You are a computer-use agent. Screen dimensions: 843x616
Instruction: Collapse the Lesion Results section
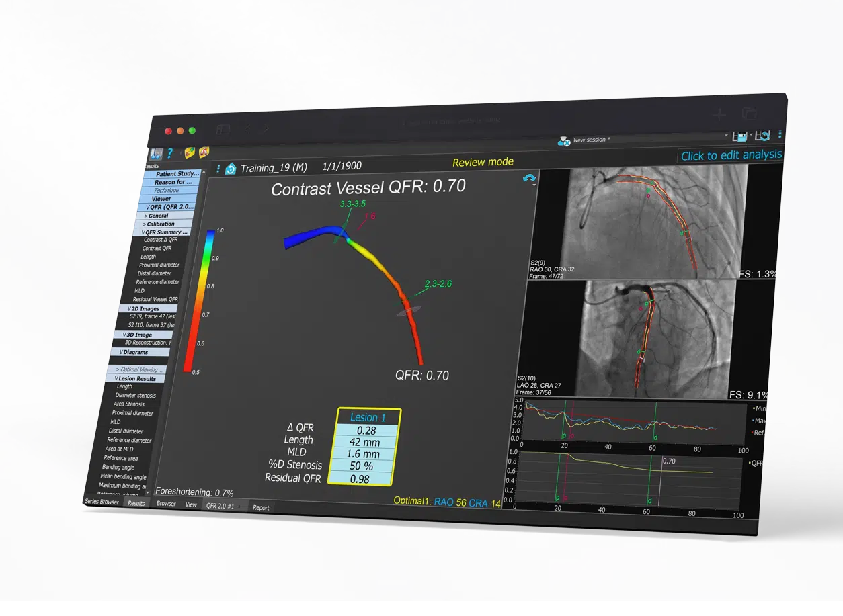pos(136,378)
